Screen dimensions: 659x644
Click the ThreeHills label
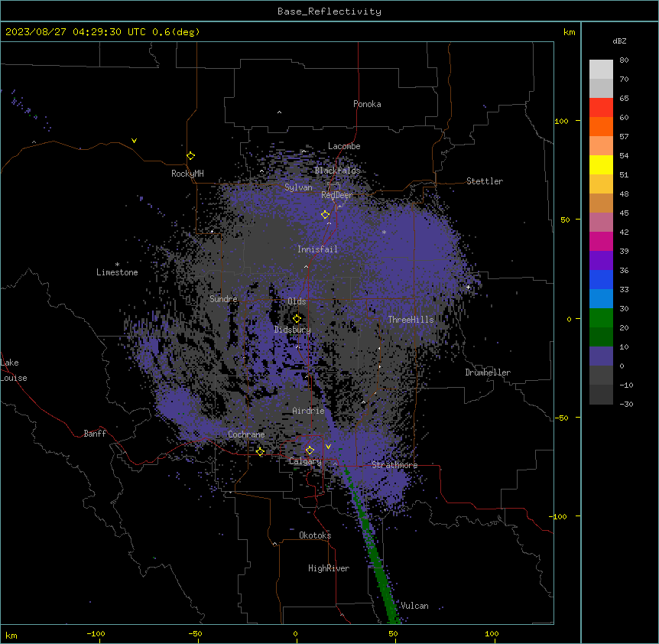click(411, 320)
